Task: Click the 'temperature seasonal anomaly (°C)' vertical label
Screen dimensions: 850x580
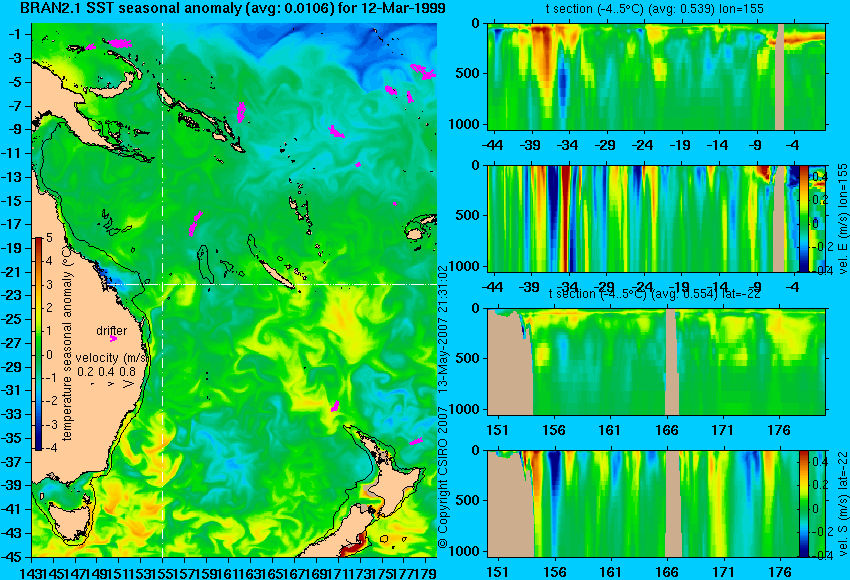Action: (67, 343)
